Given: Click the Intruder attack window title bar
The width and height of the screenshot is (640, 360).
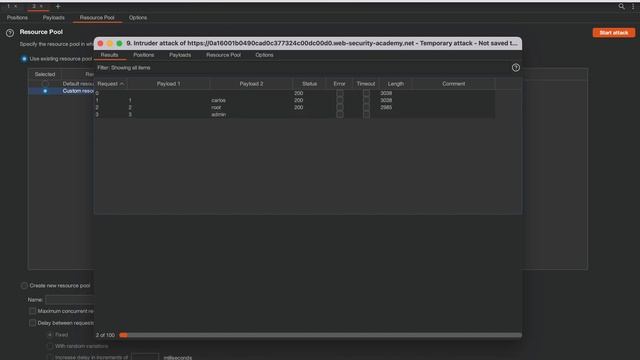Looking at the screenshot, I should click(x=308, y=43).
